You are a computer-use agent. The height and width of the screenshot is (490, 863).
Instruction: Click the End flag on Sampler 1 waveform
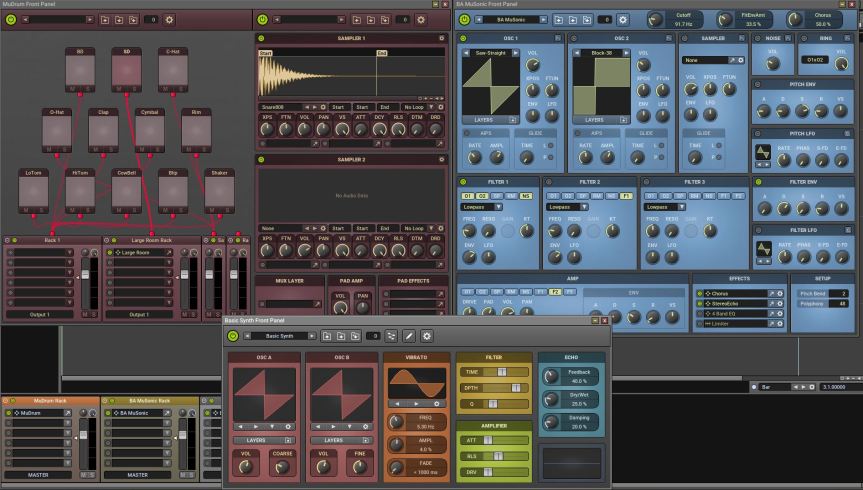(381, 53)
